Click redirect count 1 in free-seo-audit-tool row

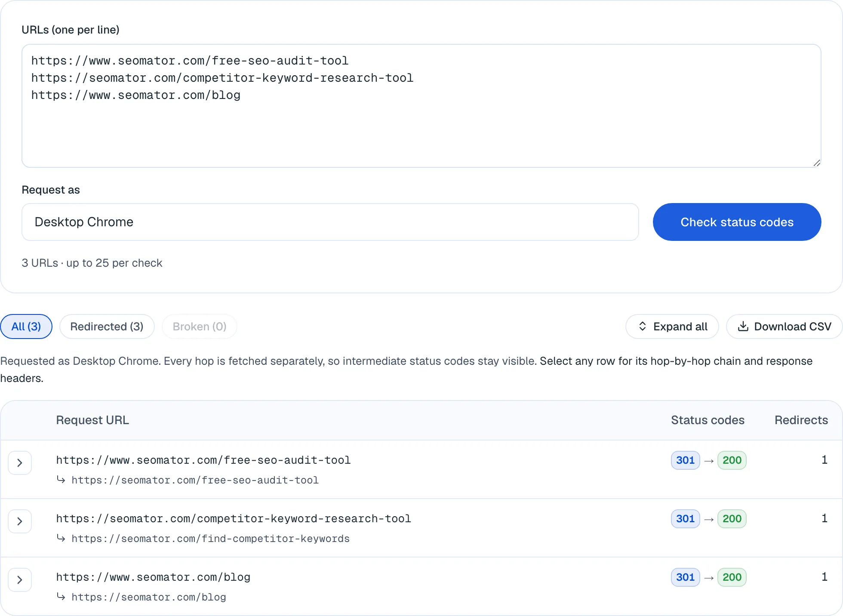coord(825,460)
